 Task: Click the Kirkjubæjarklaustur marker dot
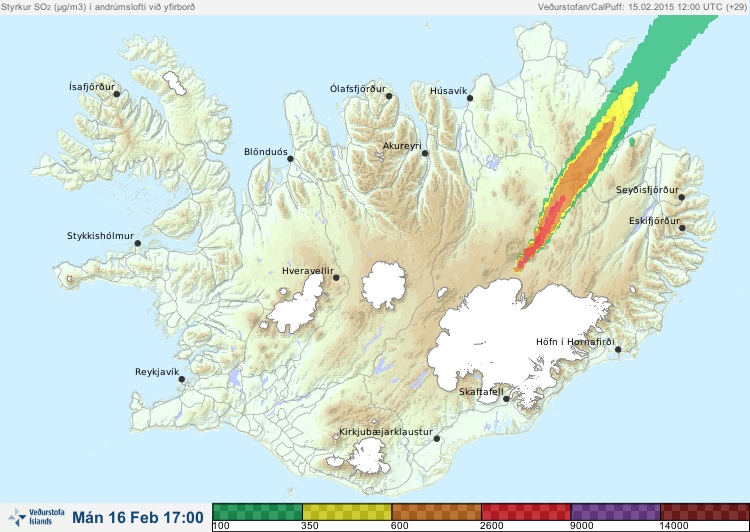pos(436,439)
